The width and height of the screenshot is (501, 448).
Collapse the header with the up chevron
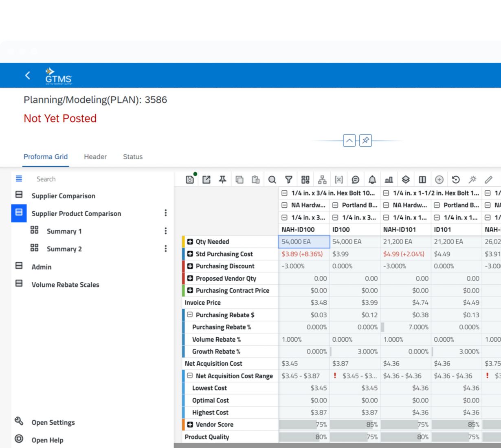(349, 141)
